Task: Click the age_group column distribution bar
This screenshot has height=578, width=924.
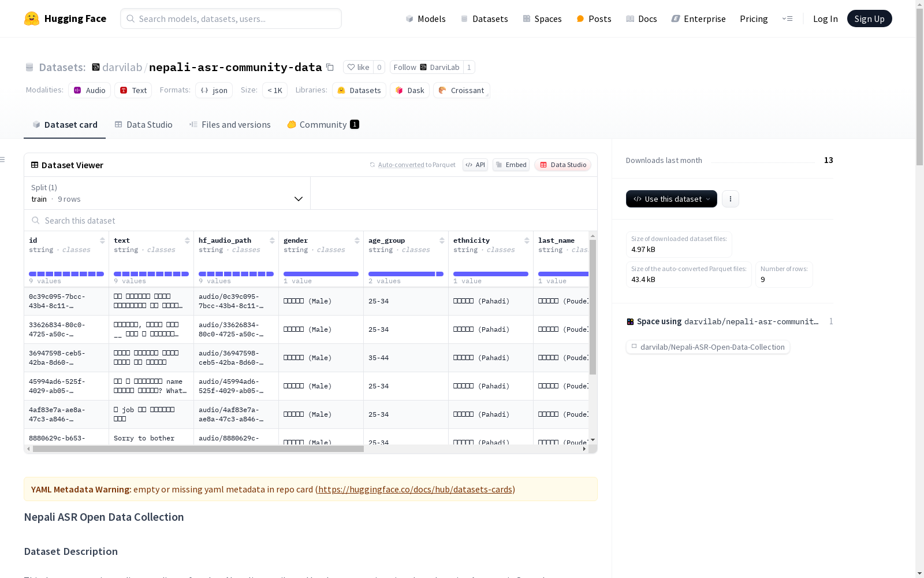Action: pyautogui.click(x=406, y=274)
